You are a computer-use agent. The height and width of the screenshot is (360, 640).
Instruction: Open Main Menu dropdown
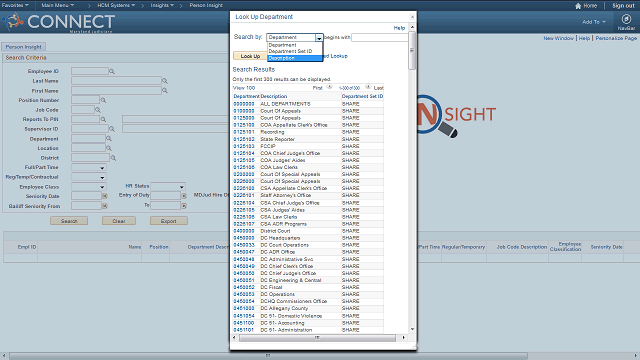pyautogui.click(x=58, y=5)
